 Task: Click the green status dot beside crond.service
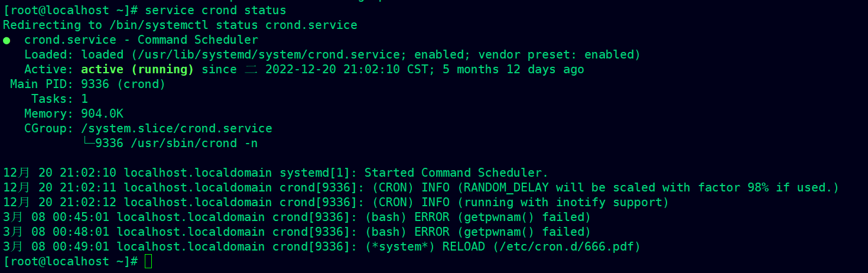(x=6, y=40)
